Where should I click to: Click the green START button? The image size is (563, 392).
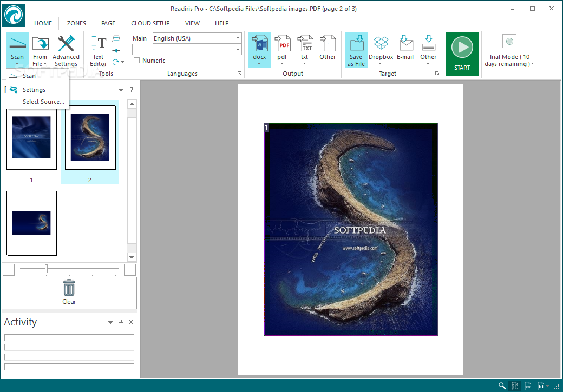coord(462,54)
